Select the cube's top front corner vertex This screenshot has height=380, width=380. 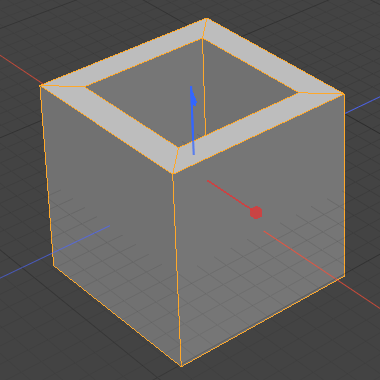(x=173, y=173)
